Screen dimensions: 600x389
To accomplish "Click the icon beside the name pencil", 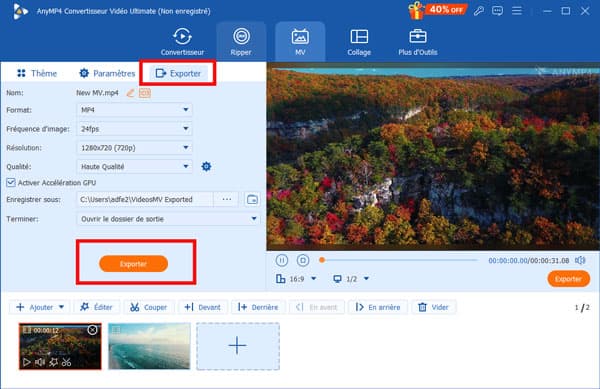I will point(145,93).
